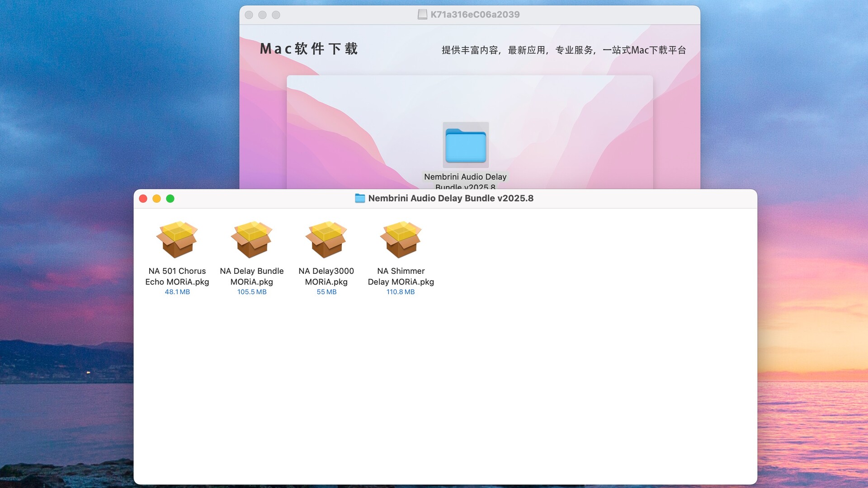Maximize the Nembrini Audio Delay Bundle window
868x488 pixels.
(x=170, y=199)
